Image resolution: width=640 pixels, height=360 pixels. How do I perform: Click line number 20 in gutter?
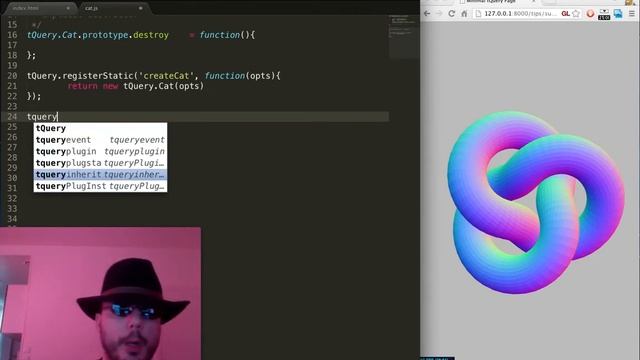click(x=12, y=76)
